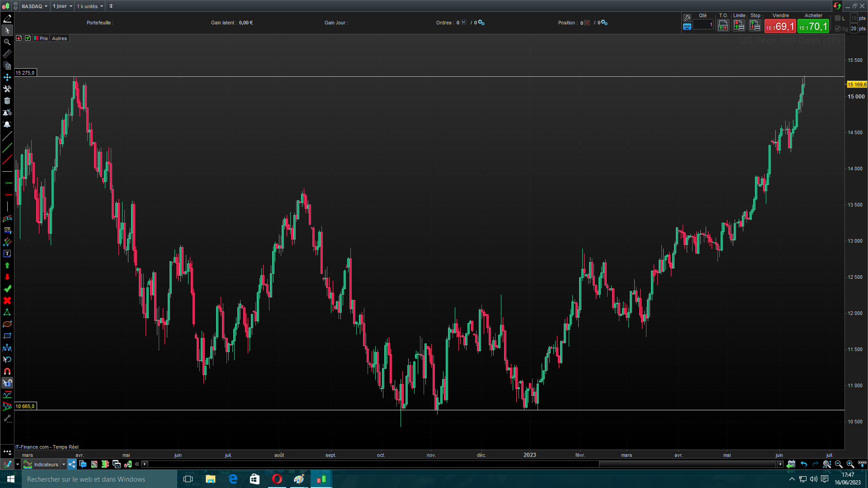Select the zoom magnifier tool in left toolbar
This screenshot has width=868, height=488.
pyautogui.click(x=7, y=42)
